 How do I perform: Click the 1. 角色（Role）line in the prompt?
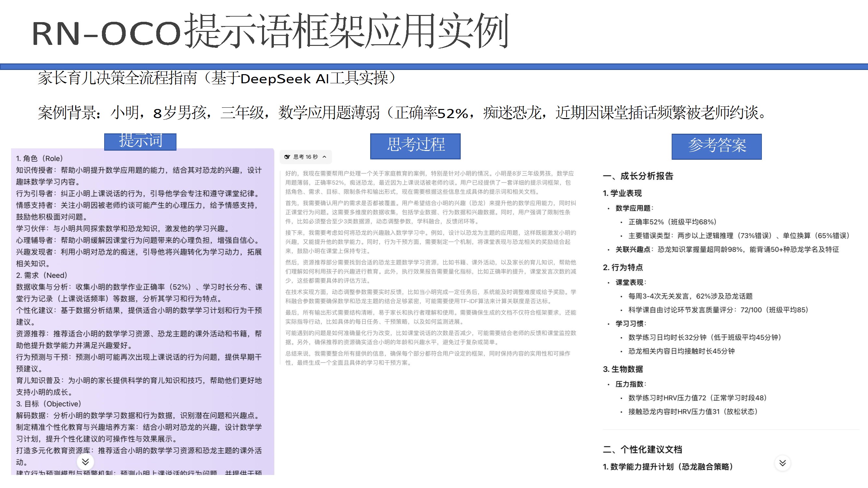pyautogui.click(x=39, y=158)
